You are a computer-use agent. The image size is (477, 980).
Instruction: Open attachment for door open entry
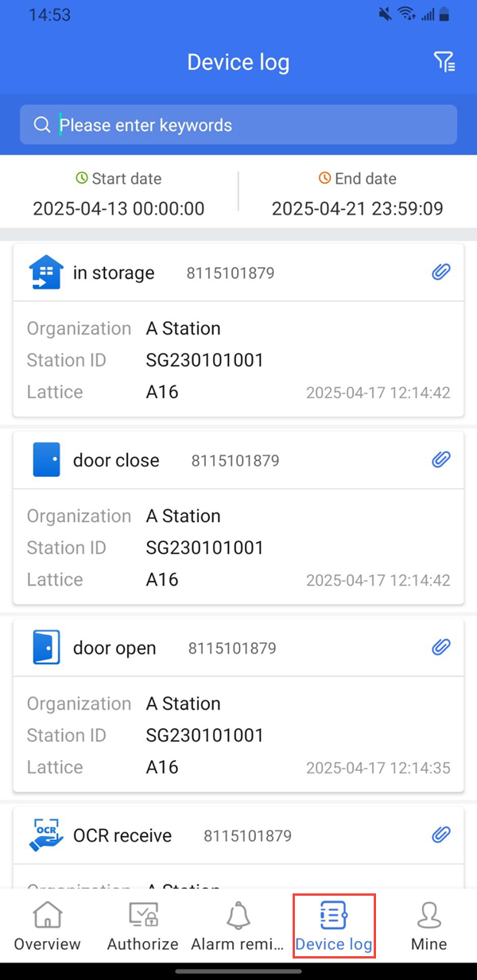(441, 647)
